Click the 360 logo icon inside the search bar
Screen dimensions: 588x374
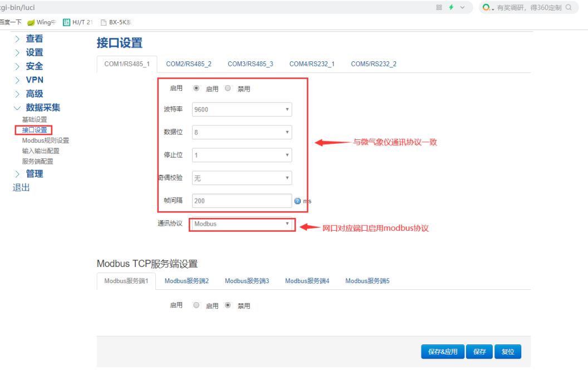coord(487,8)
